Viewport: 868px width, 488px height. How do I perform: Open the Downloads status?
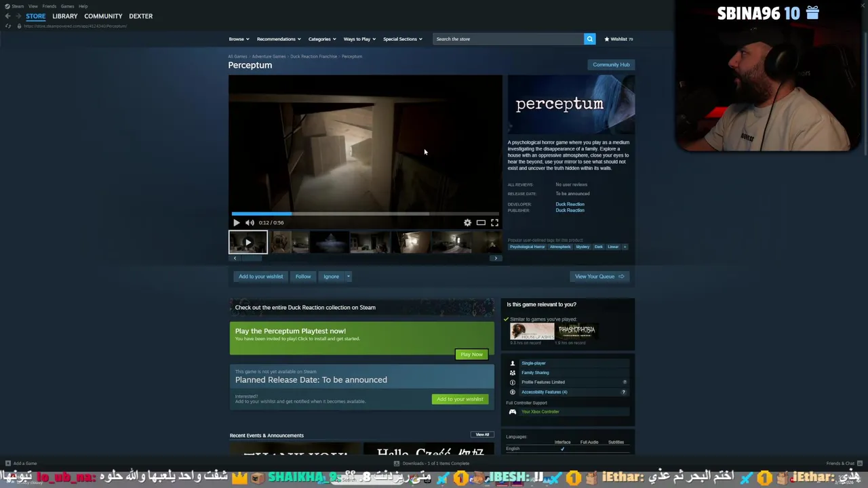(x=431, y=464)
